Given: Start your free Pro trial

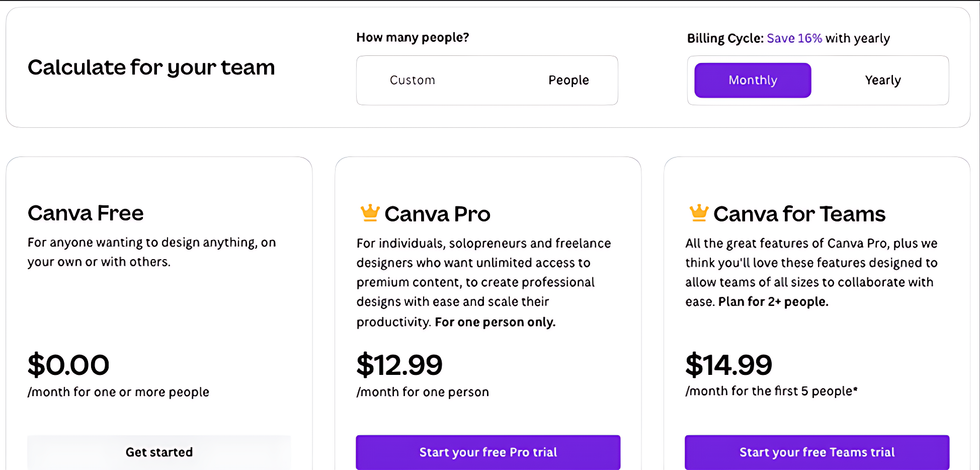Looking at the screenshot, I should click(487, 452).
